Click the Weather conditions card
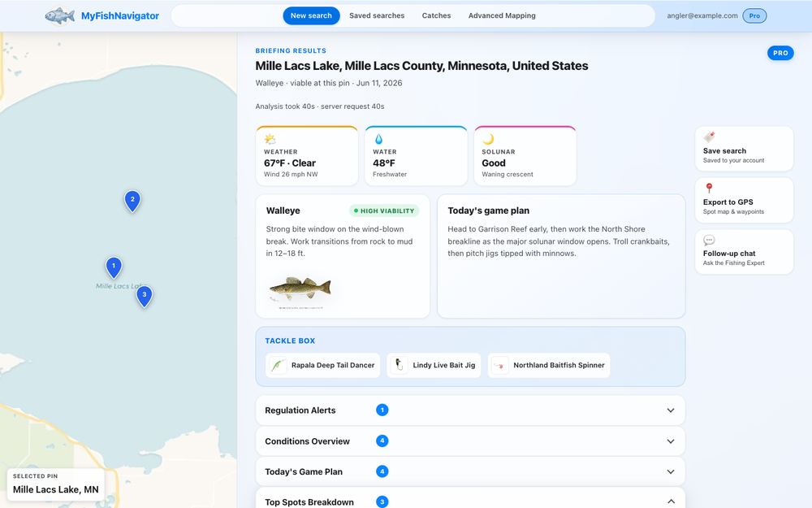Viewport: 812px width, 508px height. pyautogui.click(x=307, y=155)
